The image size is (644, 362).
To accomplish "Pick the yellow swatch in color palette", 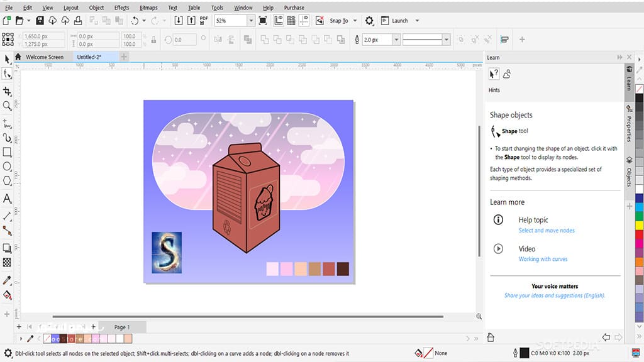I will coord(640,225).
